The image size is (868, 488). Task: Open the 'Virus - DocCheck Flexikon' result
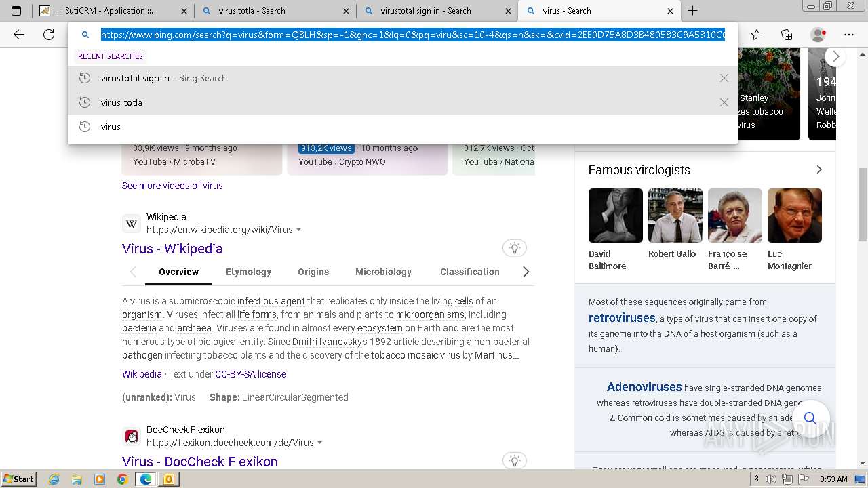tap(200, 462)
